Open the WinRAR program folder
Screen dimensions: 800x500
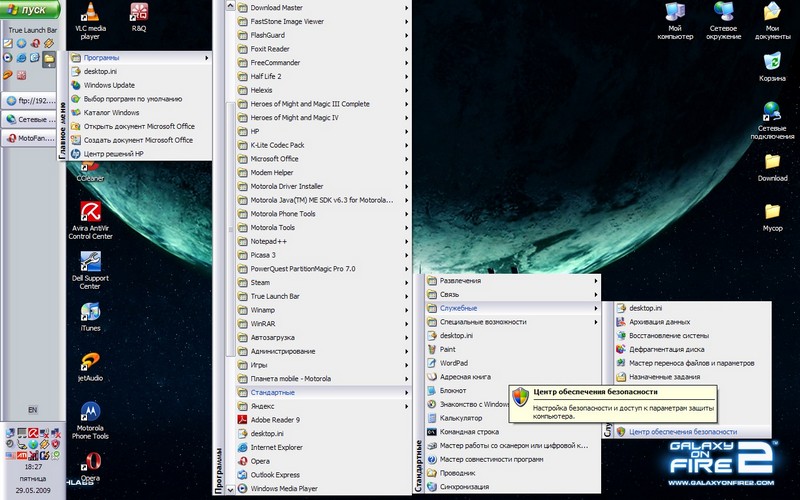coord(323,324)
